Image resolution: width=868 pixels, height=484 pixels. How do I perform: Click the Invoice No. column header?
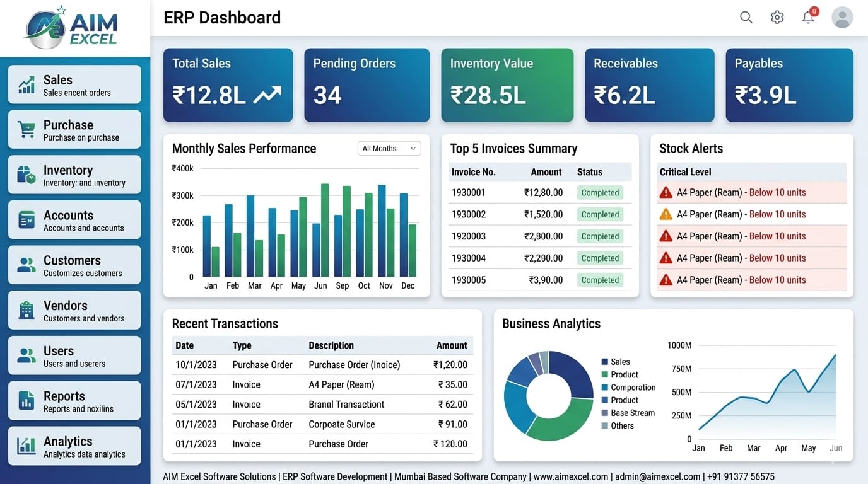(474, 172)
